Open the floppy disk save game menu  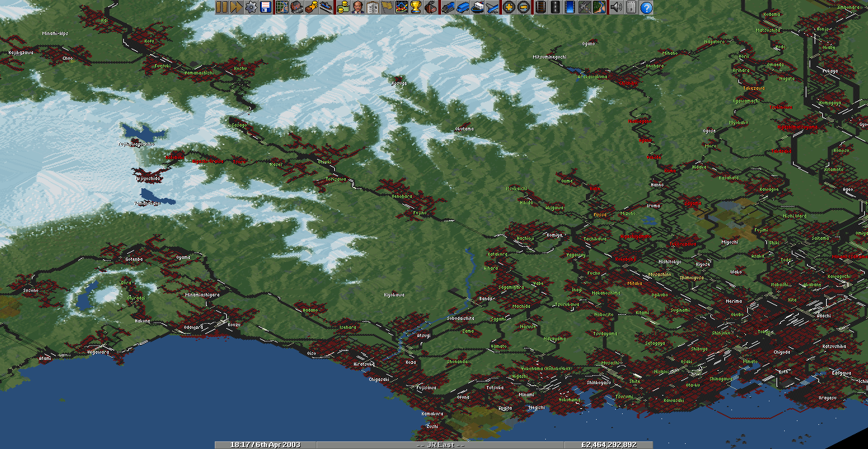pyautogui.click(x=266, y=8)
